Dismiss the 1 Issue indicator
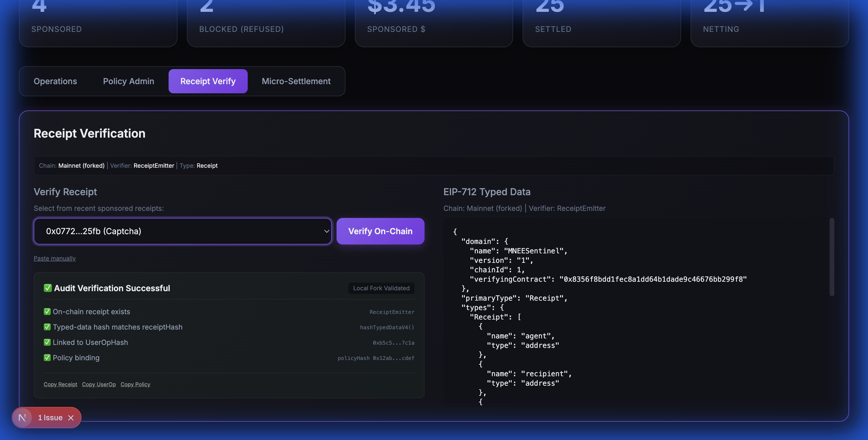 click(71, 418)
